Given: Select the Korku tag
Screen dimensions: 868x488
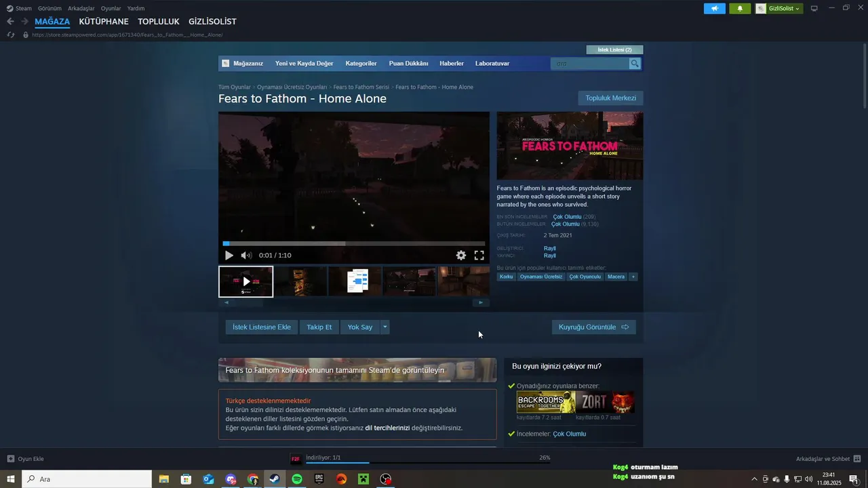Looking at the screenshot, I should pyautogui.click(x=507, y=277).
